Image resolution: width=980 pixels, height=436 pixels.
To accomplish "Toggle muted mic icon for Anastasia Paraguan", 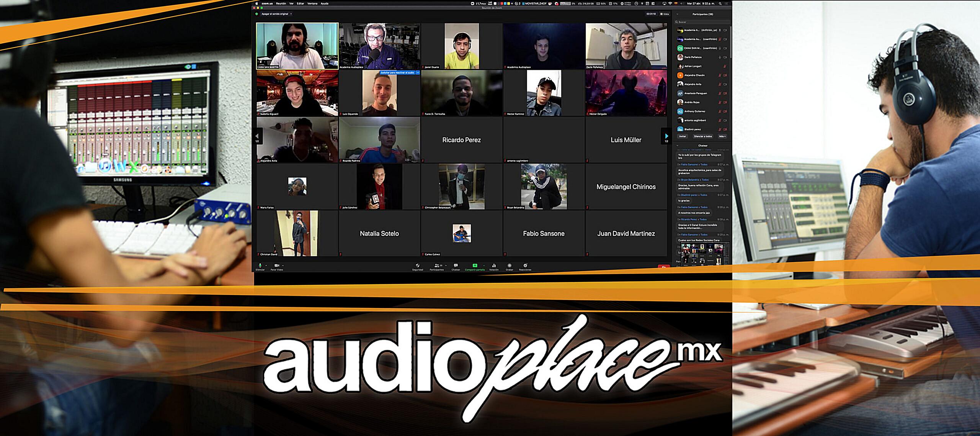I will (720, 93).
